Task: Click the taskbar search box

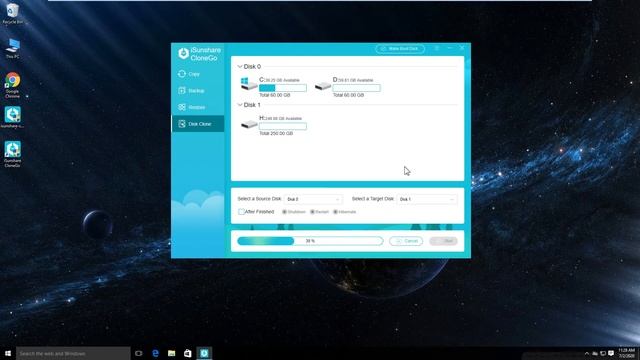Action: tap(73, 353)
